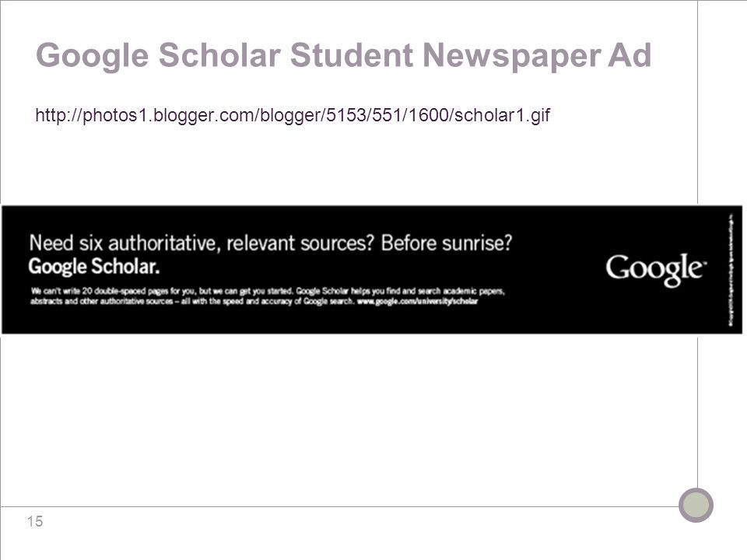This screenshot has height=560, width=747.
Task: Select the slide number 15
Action: click(x=35, y=521)
